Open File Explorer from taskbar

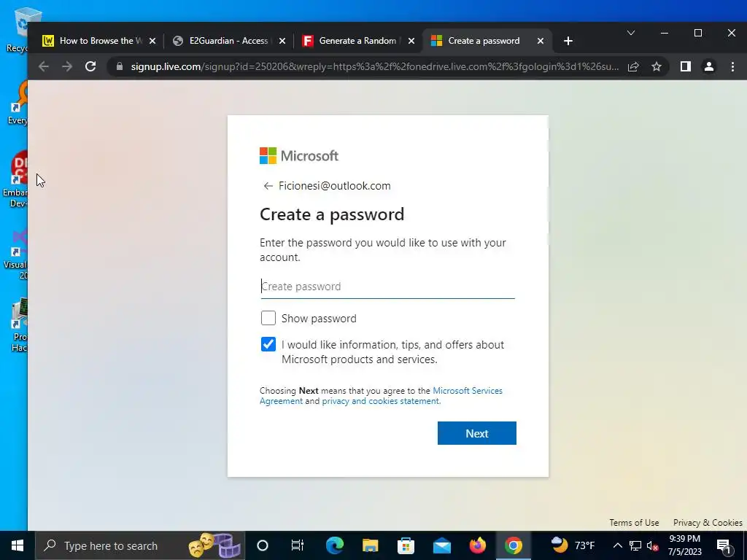370,545
